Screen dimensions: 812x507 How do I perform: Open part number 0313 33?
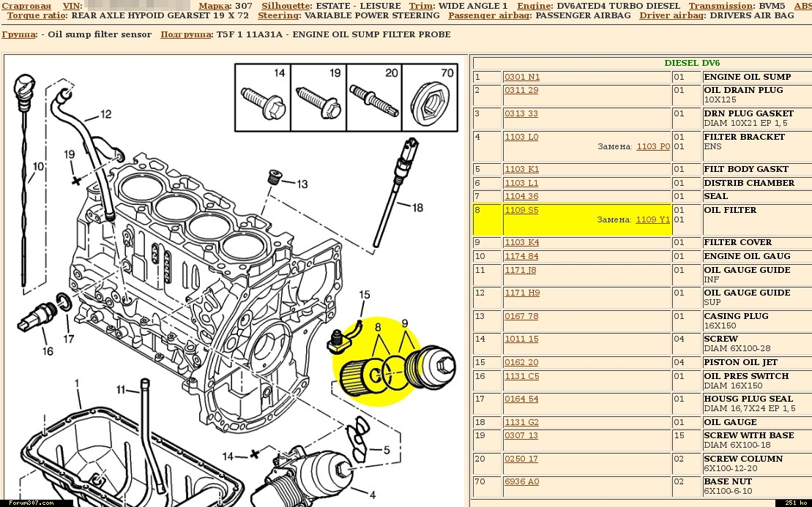pyautogui.click(x=521, y=114)
